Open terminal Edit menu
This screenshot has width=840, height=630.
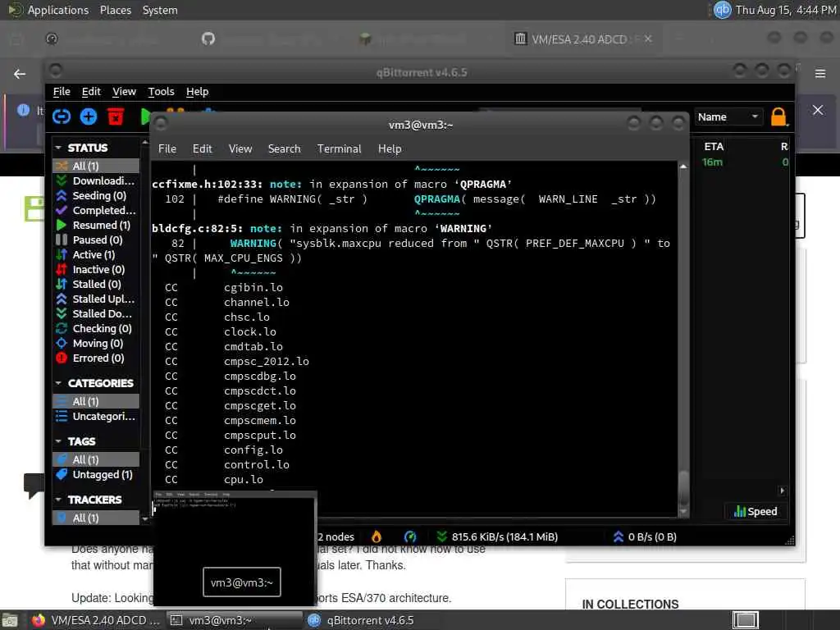[203, 149]
